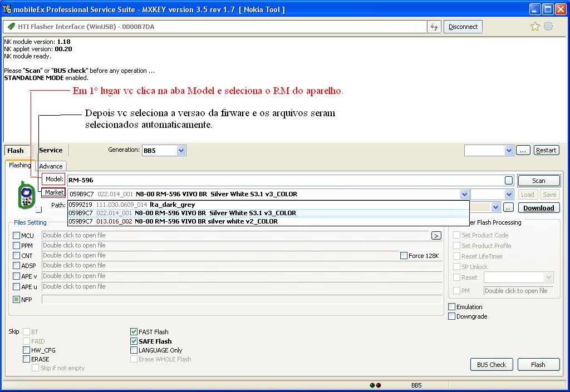Image resolution: width=570 pixels, height=392 pixels.
Task: Click the MCU file path field
Action: (235, 236)
